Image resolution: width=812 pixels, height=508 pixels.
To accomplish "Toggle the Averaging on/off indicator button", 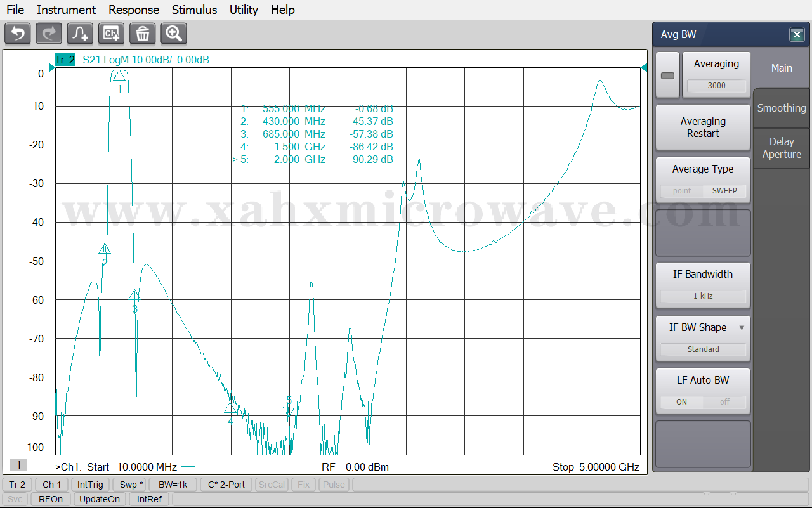I will tap(667, 75).
